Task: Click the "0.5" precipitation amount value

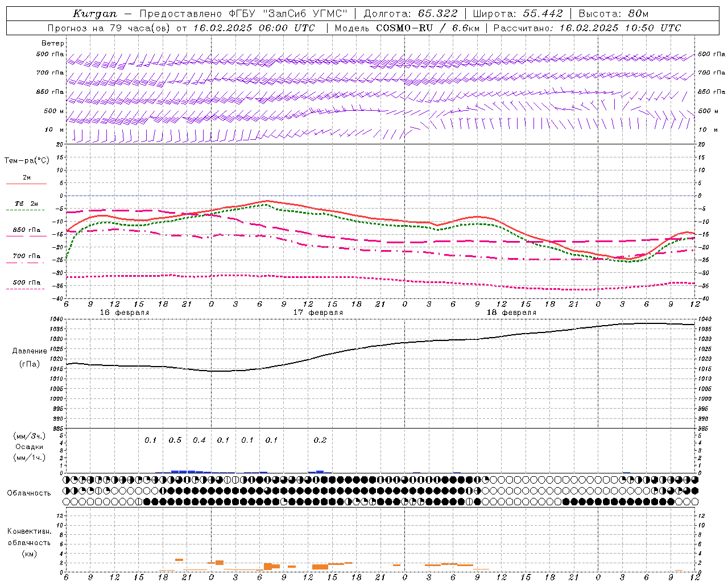Action: pyautogui.click(x=175, y=440)
